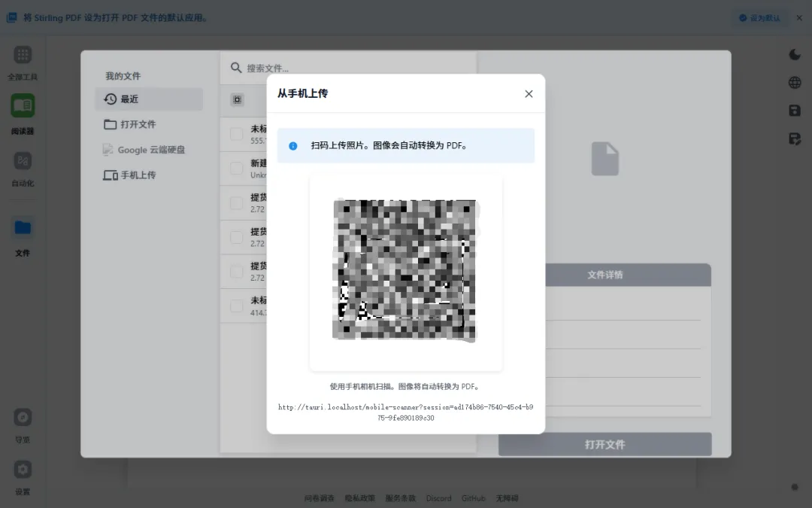This screenshot has width=812, height=508.
Task: Click the 打开文件 button at bottom right
Action: tap(604, 444)
